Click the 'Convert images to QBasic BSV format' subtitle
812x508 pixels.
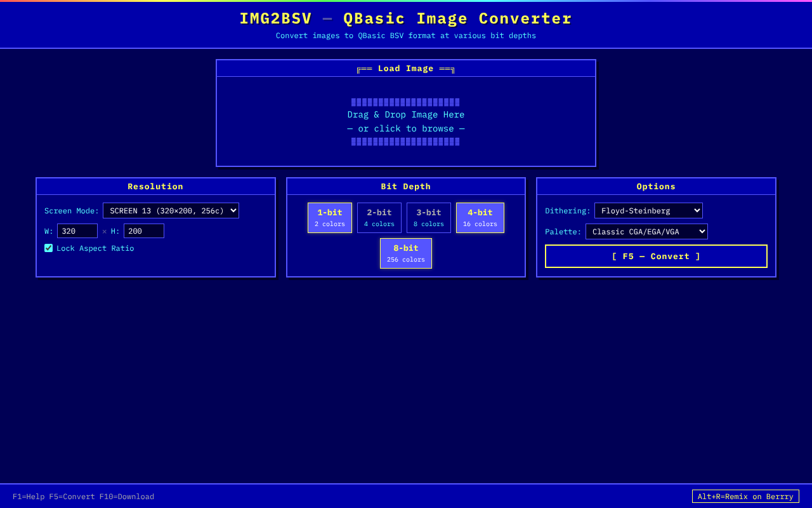click(x=406, y=36)
